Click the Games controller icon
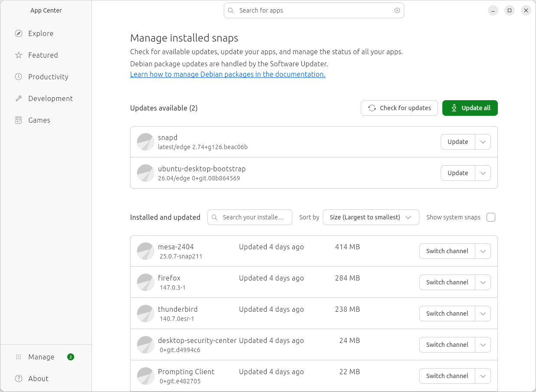Screen dimensions: 536x392 coord(19,120)
